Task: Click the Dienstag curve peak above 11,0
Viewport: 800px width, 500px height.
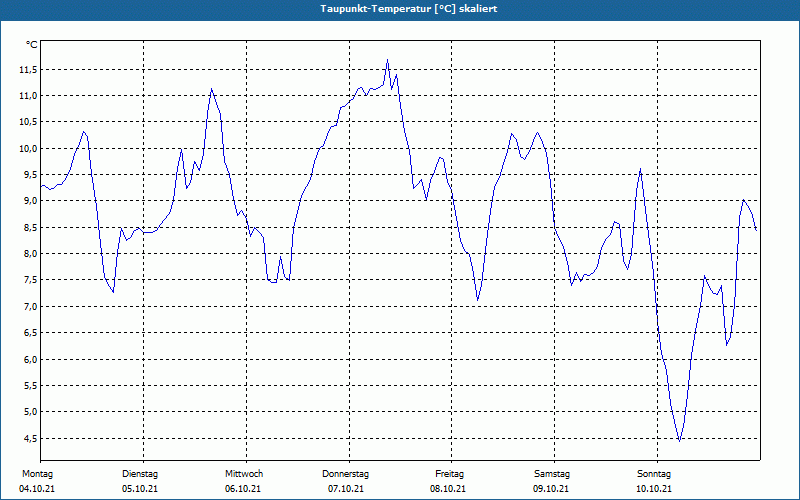Action: tap(211, 89)
